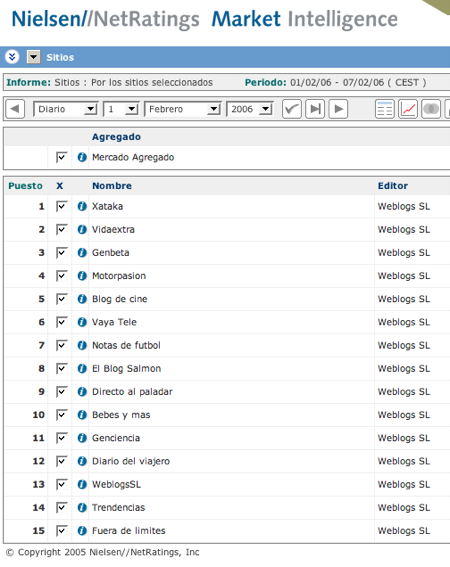450x567 pixels.
Task: Click the X column header
Action: (x=60, y=186)
